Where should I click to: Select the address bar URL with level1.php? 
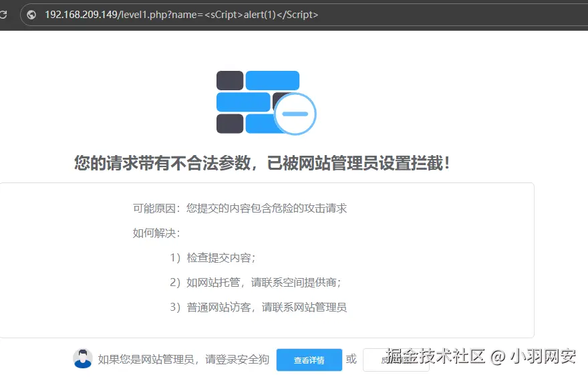click(181, 15)
